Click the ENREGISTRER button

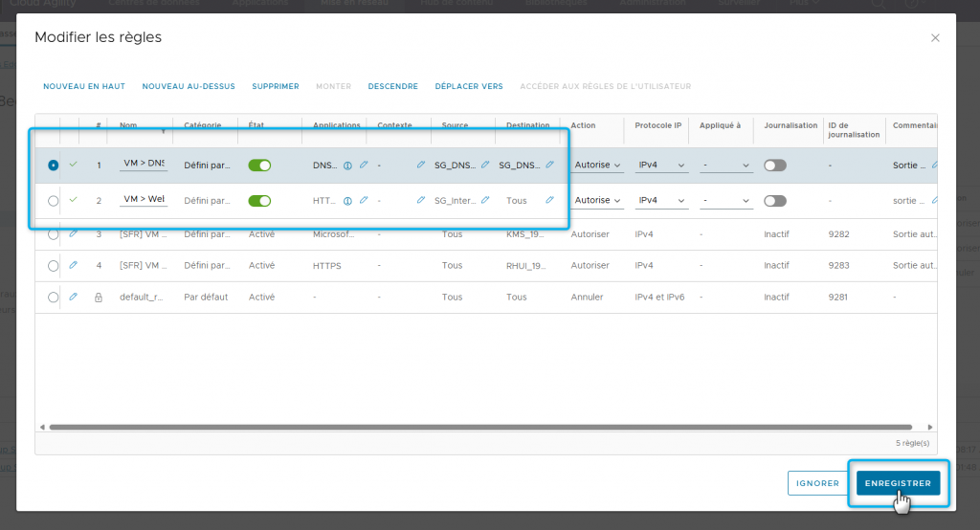click(x=898, y=484)
